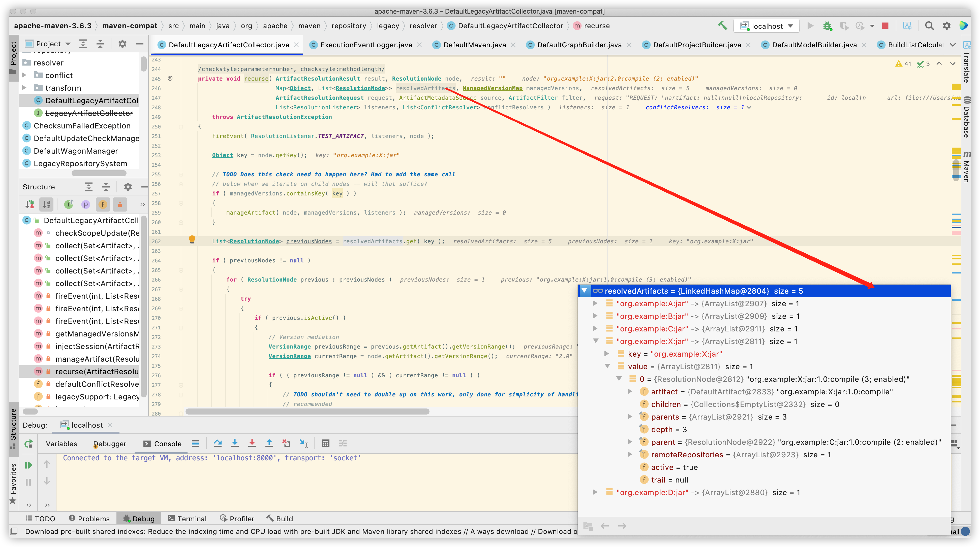
Task: Collapse the org.example:X:jar map entry
Action: click(x=595, y=341)
